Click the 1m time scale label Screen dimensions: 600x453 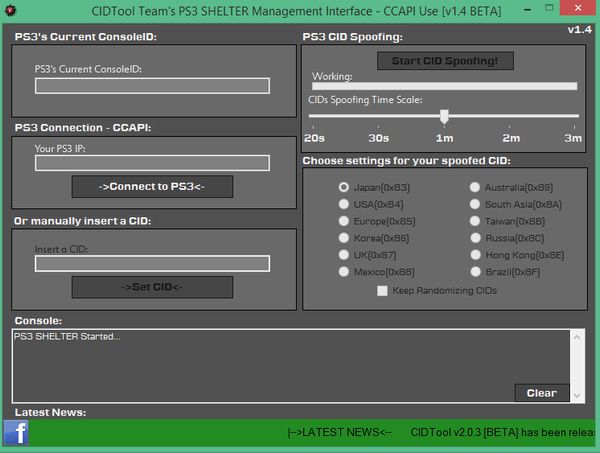pos(444,138)
